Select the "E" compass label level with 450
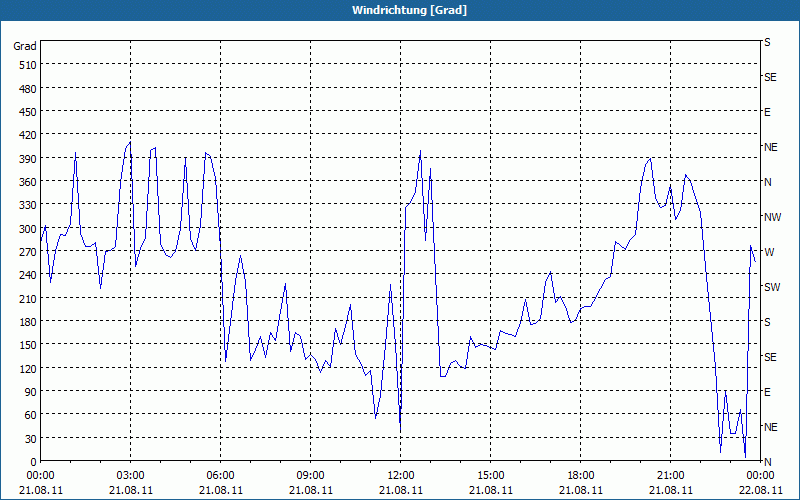800x500 pixels. (767, 112)
